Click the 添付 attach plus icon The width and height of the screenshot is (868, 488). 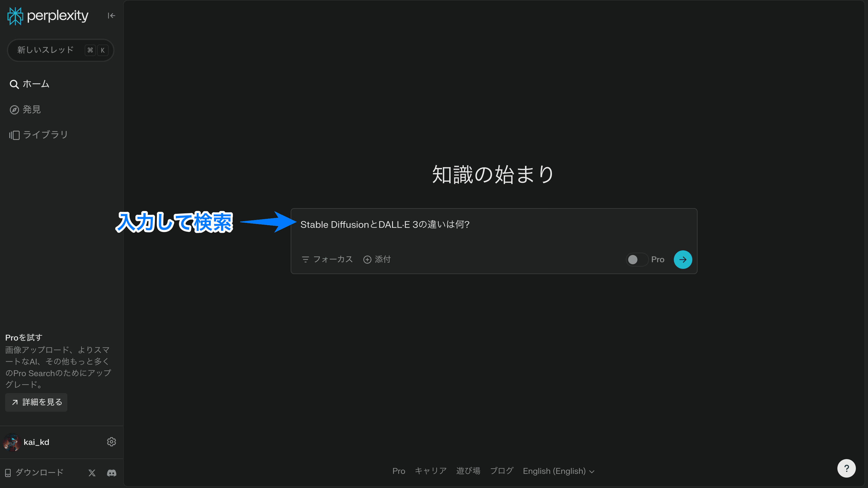[x=367, y=259]
